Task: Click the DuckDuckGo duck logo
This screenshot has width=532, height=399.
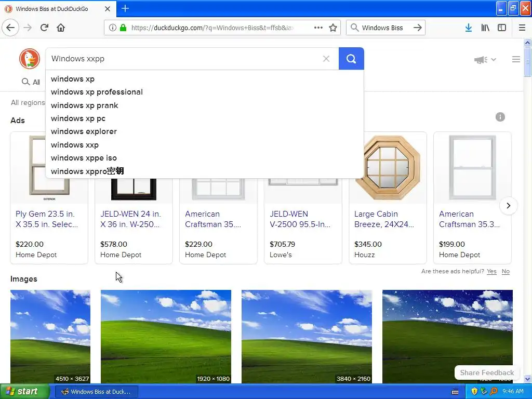Action: click(30, 59)
